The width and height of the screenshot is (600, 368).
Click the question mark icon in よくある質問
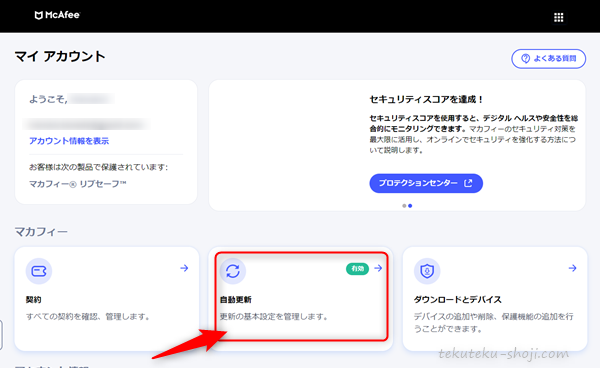(x=526, y=59)
